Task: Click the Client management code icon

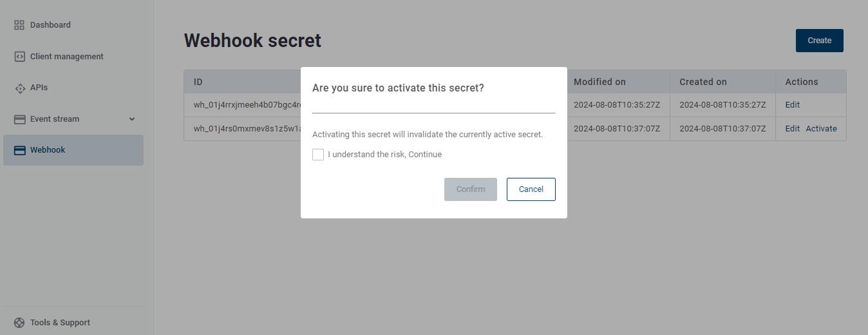Action: pos(19,57)
